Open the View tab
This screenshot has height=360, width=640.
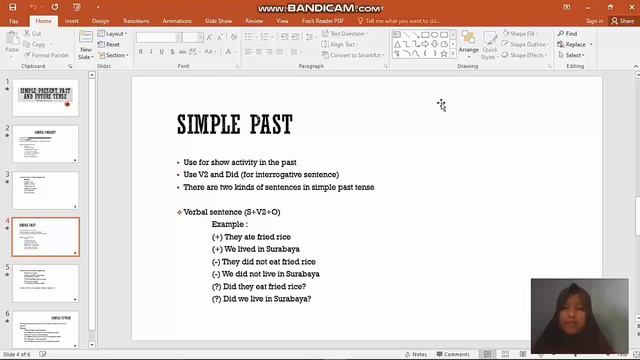282,21
